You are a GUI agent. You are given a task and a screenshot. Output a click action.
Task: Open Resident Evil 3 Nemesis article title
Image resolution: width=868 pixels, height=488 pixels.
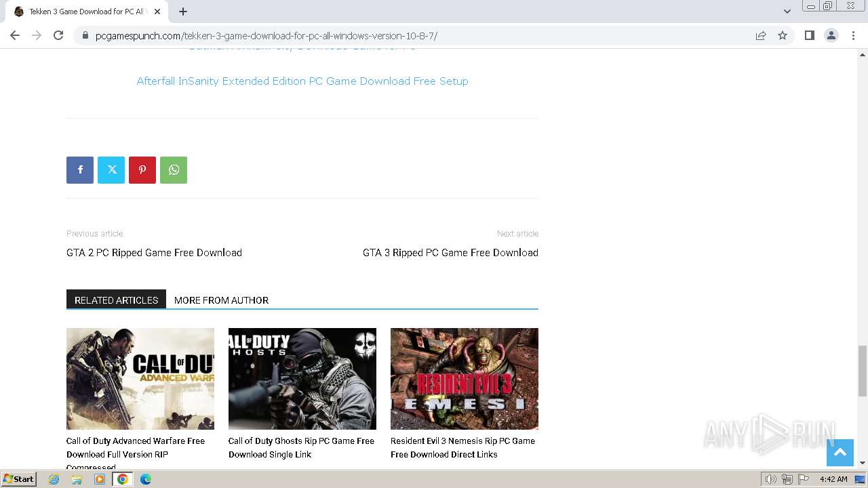pyautogui.click(x=462, y=447)
